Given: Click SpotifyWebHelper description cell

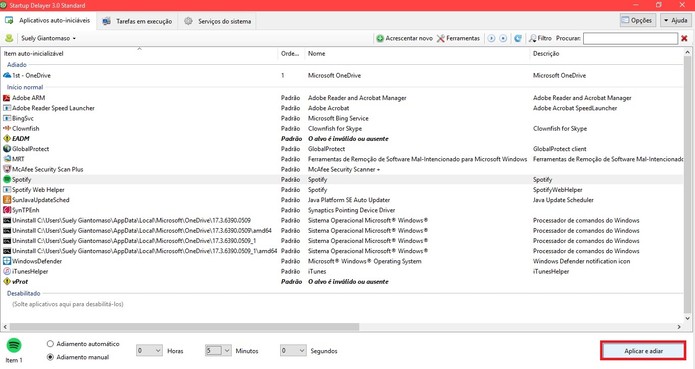Looking at the screenshot, I should pos(558,190).
